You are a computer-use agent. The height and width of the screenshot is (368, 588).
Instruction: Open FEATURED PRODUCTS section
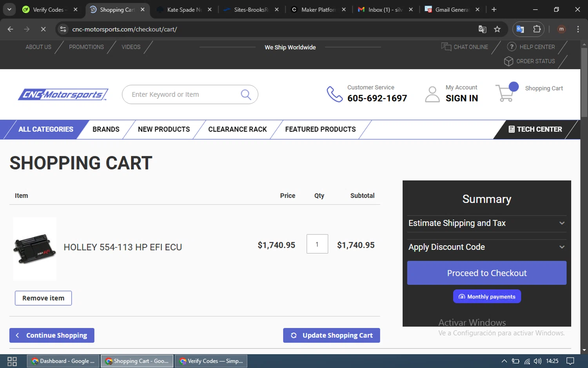click(x=320, y=129)
